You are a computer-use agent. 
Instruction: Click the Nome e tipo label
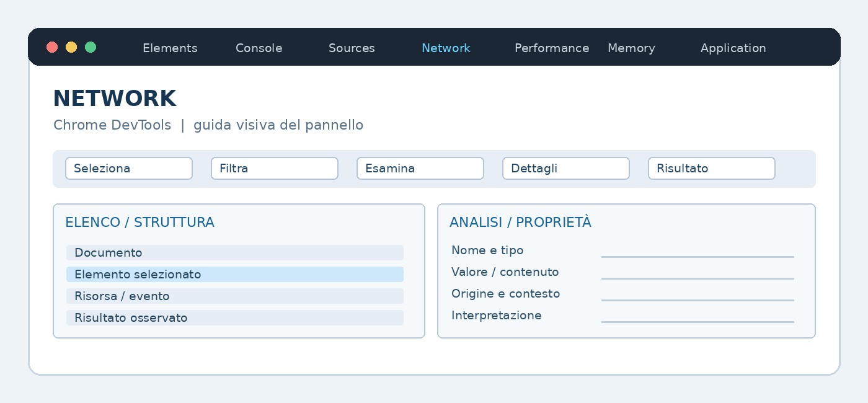click(x=487, y=250)
